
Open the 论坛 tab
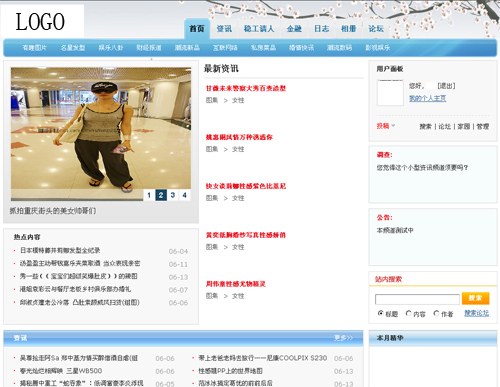pyautogui.click(x=376, y=29)
